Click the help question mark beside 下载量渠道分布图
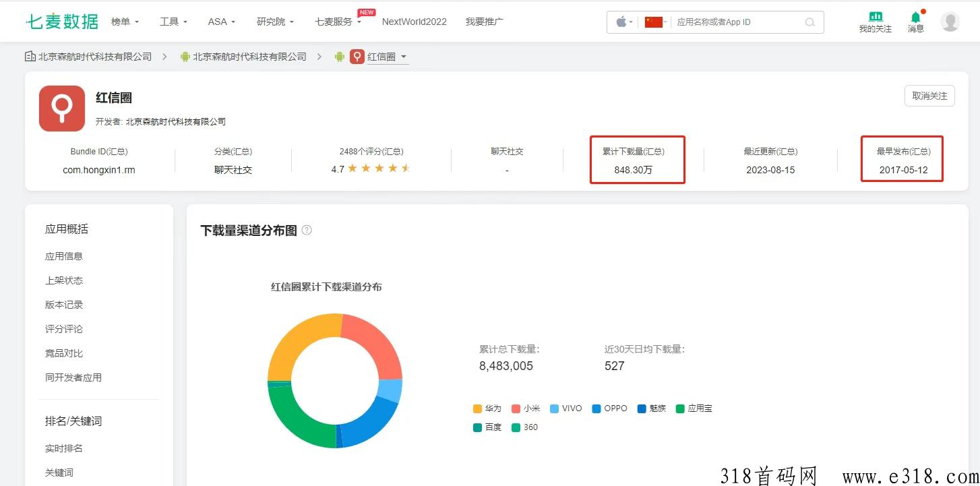The width and height of the screenshot is (980, 486). click(x=307, y=230)
